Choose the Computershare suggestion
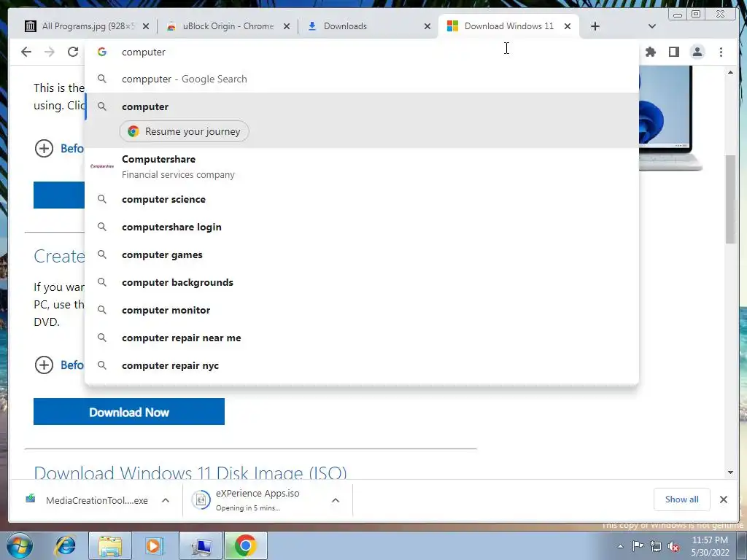The image size is (747, 560). [x=362, y=166]
